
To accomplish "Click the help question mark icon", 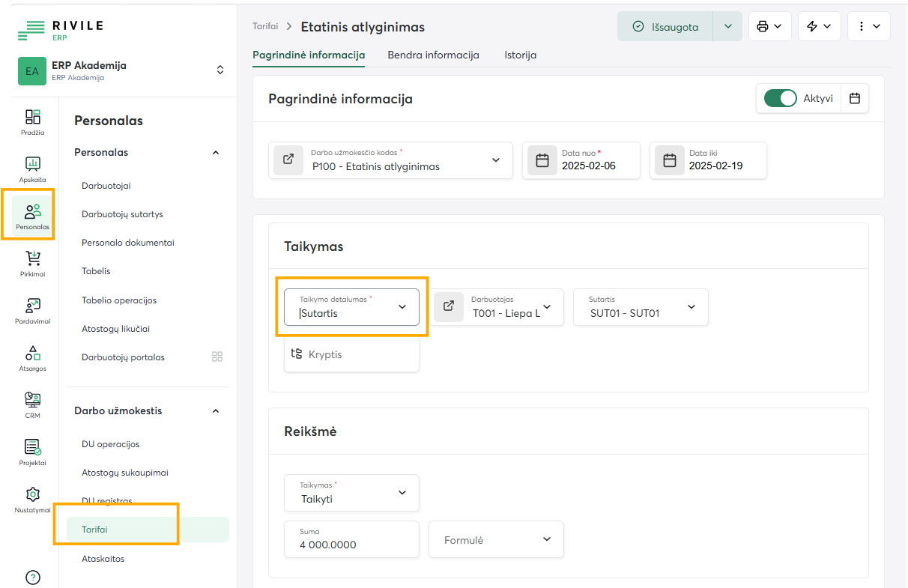I will click(x=32, y=578).
